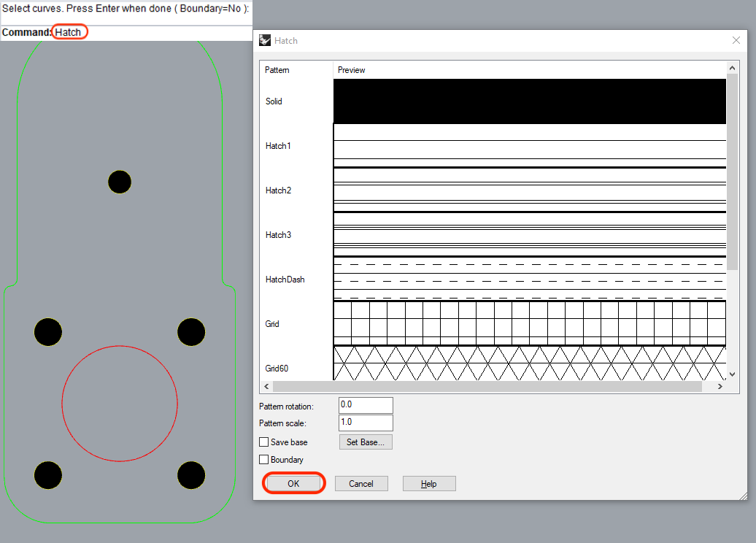Click the Pattern column header

[x=277, y=70]
